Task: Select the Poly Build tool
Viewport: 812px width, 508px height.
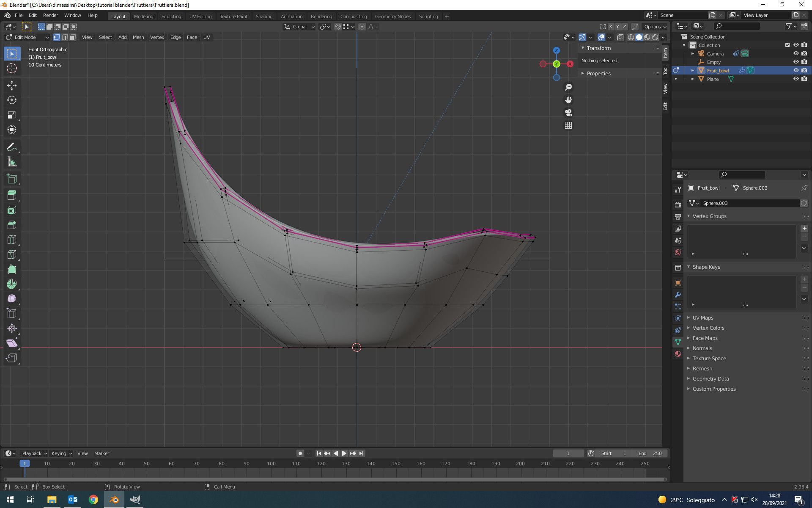Action: 12,269
